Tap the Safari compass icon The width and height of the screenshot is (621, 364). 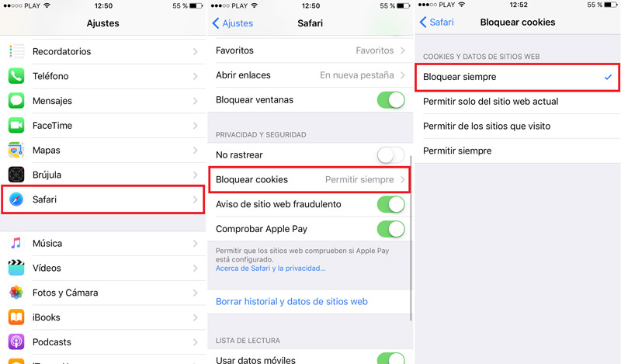16,199
